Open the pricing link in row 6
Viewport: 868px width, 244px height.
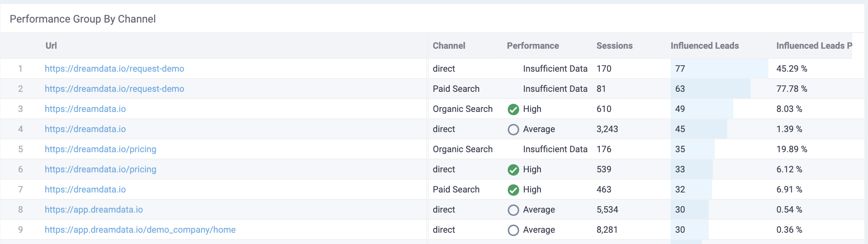100,169
